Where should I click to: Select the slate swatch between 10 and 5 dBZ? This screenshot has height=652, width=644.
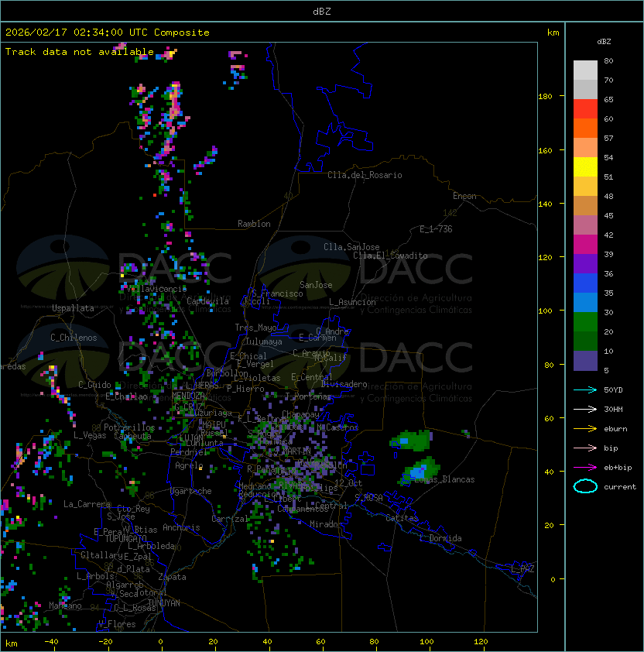[x=585, y=361]
